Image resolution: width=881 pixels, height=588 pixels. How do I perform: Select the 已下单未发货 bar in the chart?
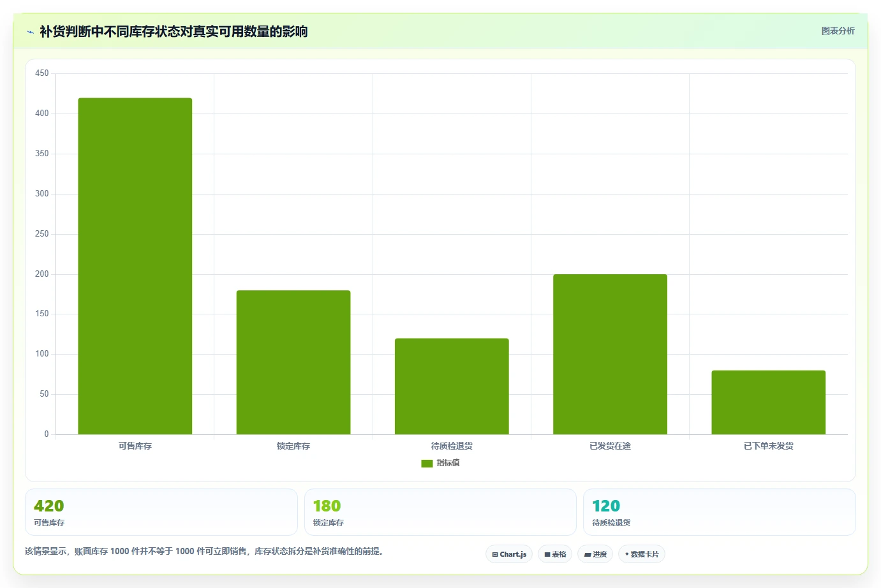[768, 402]
